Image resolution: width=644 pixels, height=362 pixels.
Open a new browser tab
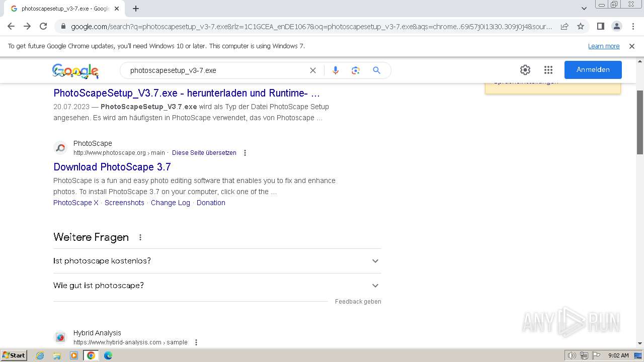(x=136, y=9)
